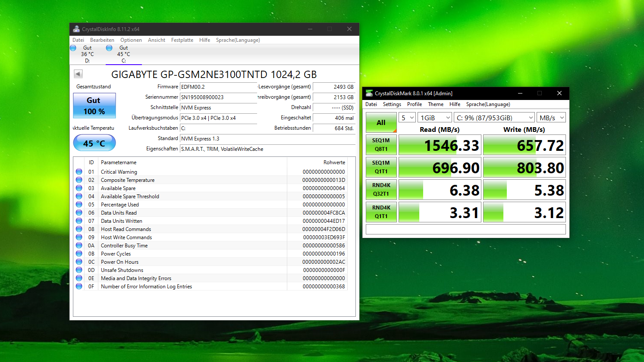This screenshot has width=644, height=362.
Task: Open test count dropdown showing 5
Action: click(407, 118)
